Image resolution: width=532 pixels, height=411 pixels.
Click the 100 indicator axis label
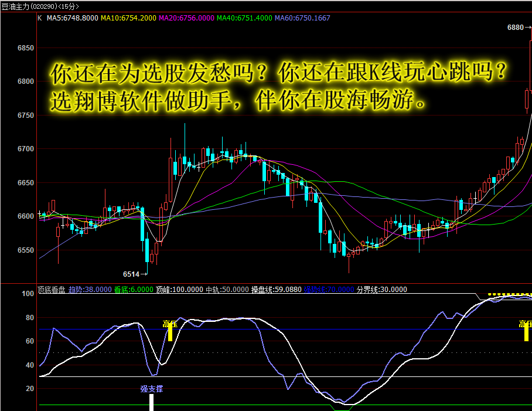(28, 294)
